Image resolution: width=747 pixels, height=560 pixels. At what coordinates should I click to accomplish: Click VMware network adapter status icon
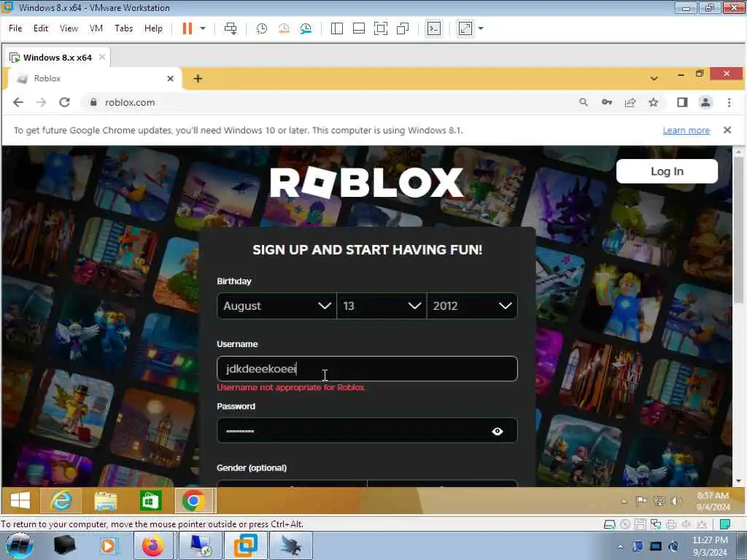tap(656, 524)
